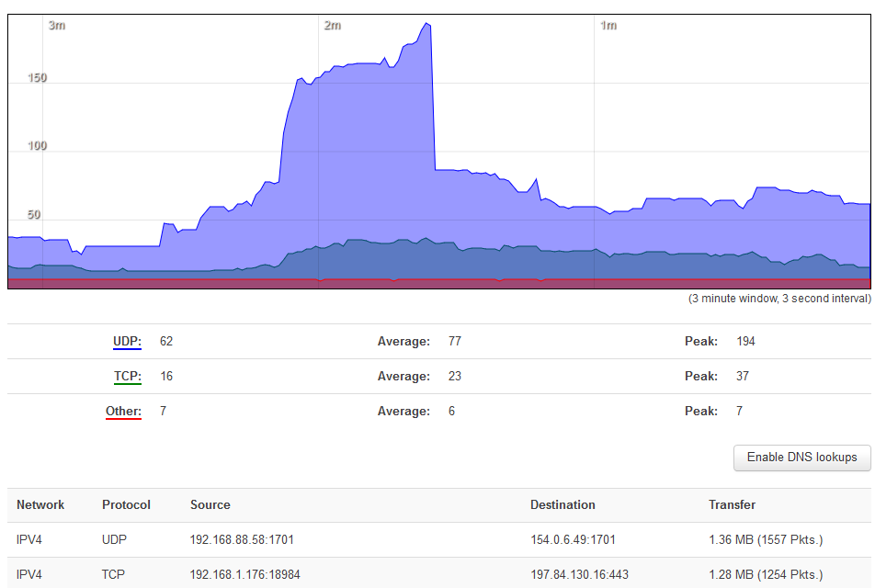
Task: Click the Enable DNS lookups button
Action: pyautogui.click(x=801, y=458)
